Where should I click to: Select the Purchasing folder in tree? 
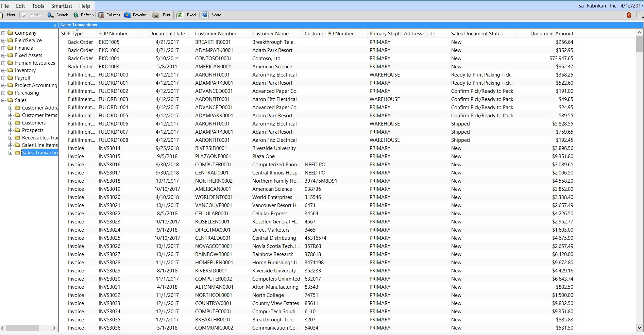pyautogui.click(x=27, y=93)
